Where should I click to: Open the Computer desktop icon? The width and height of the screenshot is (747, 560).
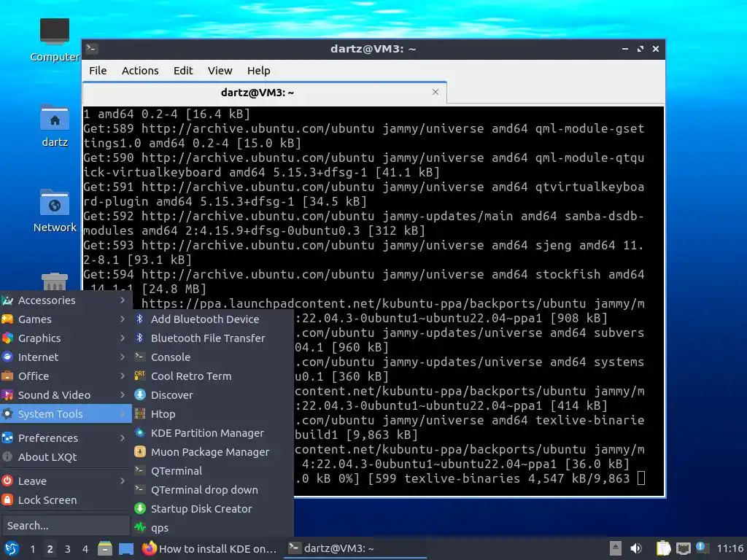pos(54,40)
